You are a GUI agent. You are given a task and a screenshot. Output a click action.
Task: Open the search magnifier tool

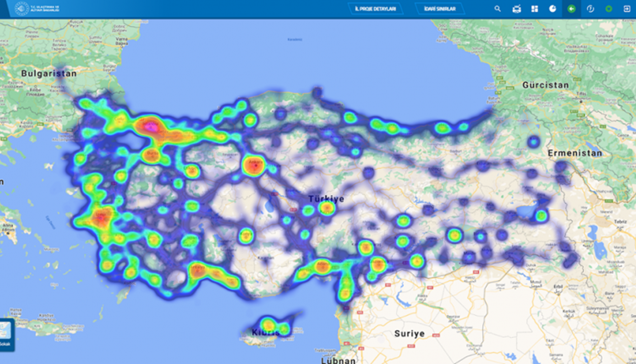tap(497, 9)
